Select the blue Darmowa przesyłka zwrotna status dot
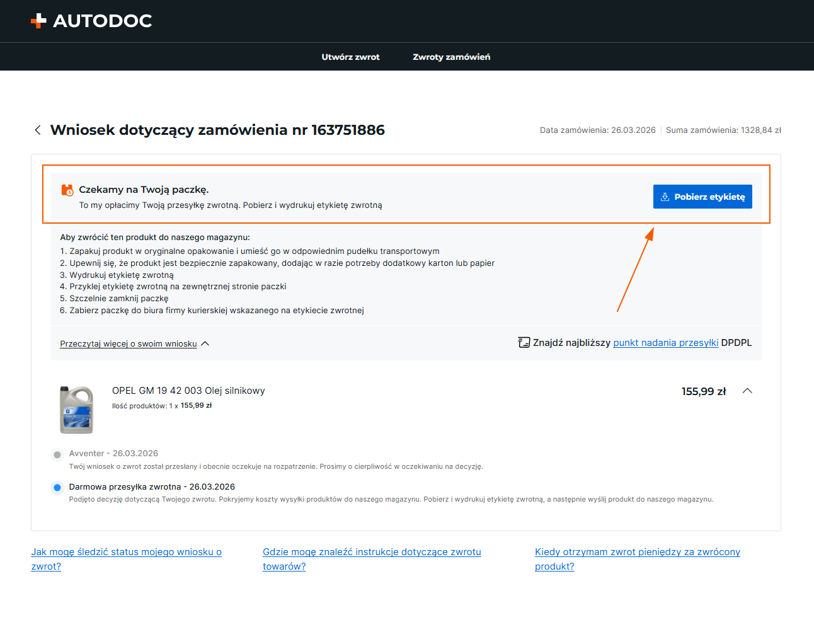Image resolution: width=814 pixels, height=644 pixels. point(57,487)
